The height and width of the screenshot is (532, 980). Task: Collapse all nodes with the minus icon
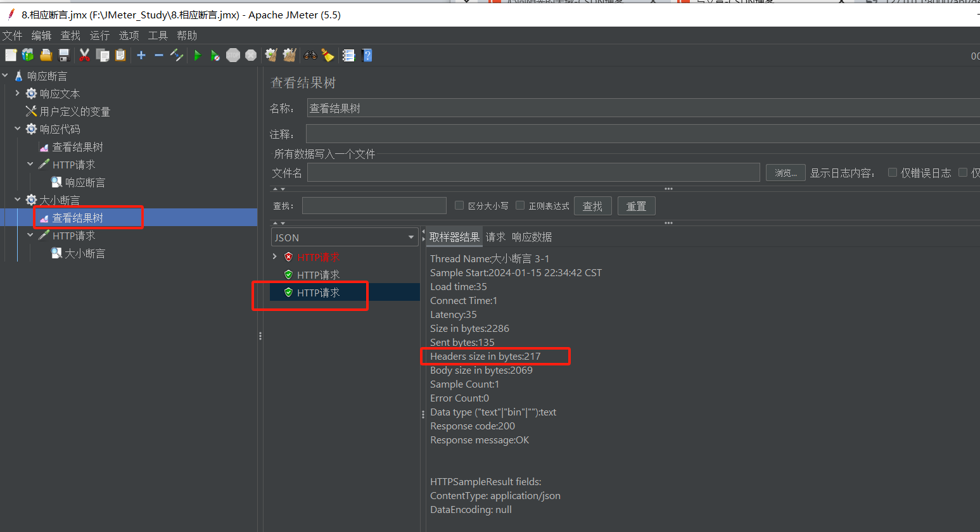159,56
